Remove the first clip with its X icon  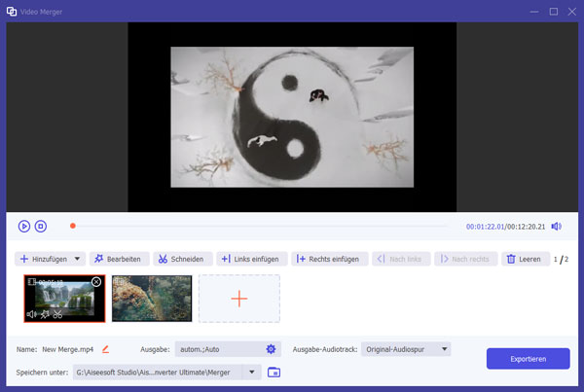coord(95,282)
